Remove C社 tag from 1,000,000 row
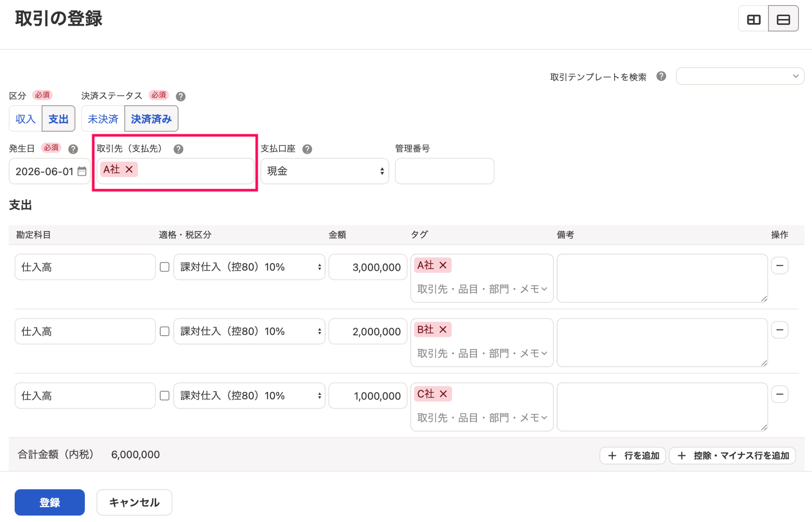The image size is (812, 522). pyautogui.click(x=443, y=394)
